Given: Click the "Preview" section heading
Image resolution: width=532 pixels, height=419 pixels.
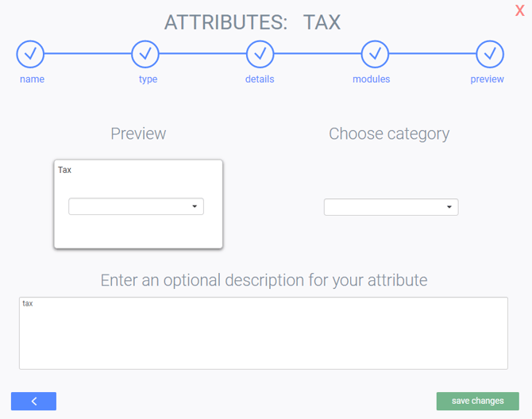Looking at the screenshot, I should (x=138, y=134).
